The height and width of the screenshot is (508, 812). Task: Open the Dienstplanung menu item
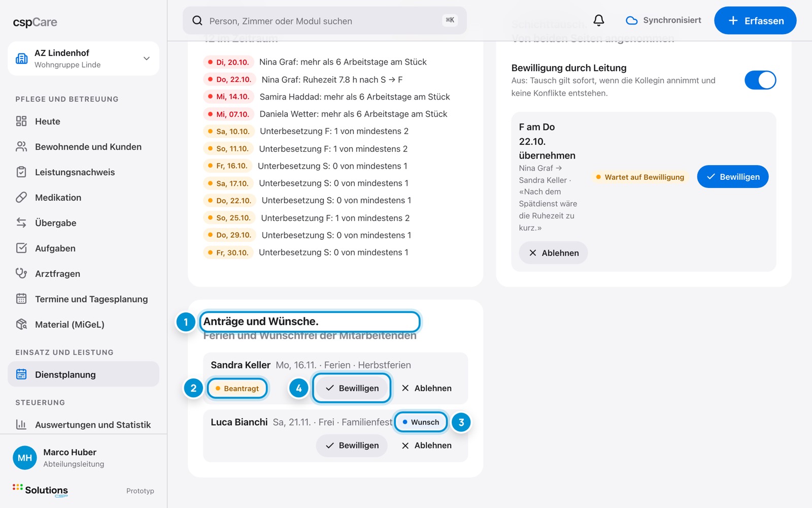(83, 374)
